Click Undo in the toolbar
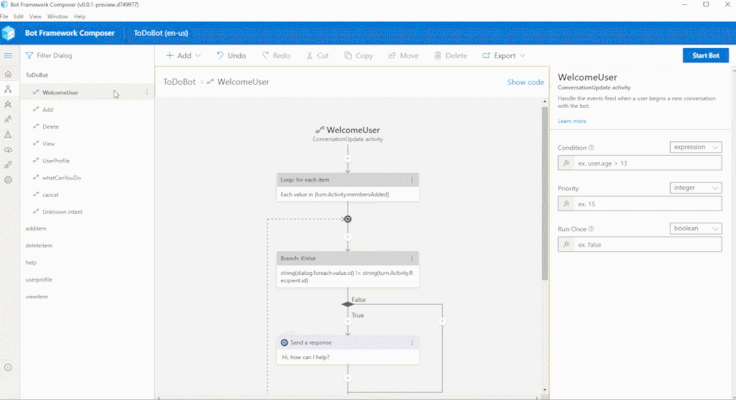Viewport: 736px width, 400px height. click(x=231, y=55)
